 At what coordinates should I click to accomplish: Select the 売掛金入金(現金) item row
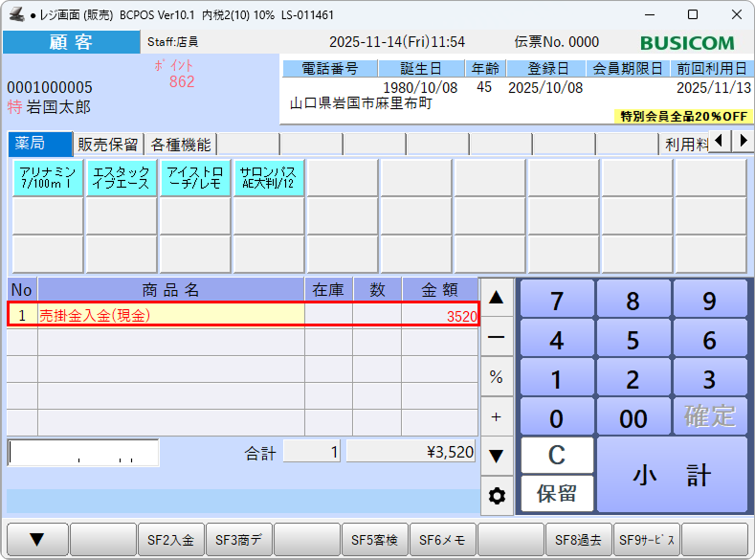pos(244,315)
